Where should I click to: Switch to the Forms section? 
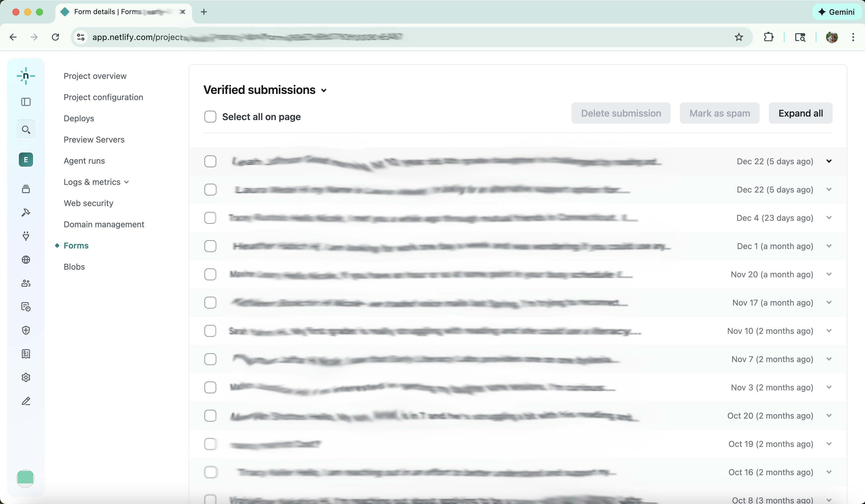pos(76,245)
